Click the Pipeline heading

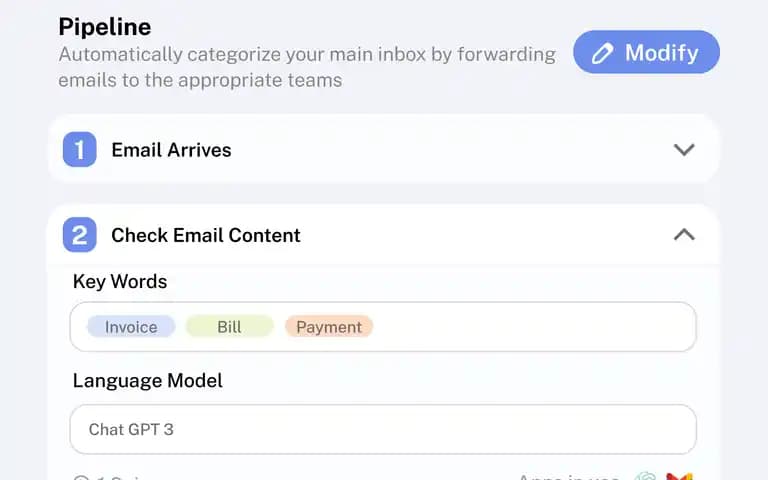click(105, 26)
